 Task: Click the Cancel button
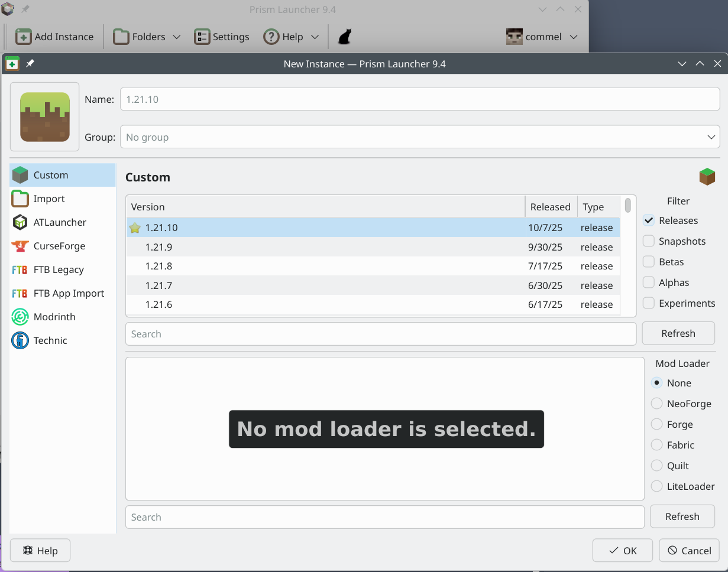(689, 551)
